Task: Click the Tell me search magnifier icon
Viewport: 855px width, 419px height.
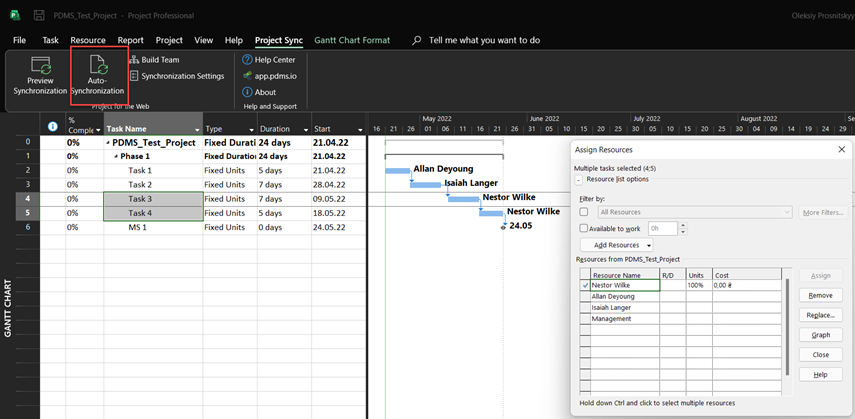Action: coord(417,40)
